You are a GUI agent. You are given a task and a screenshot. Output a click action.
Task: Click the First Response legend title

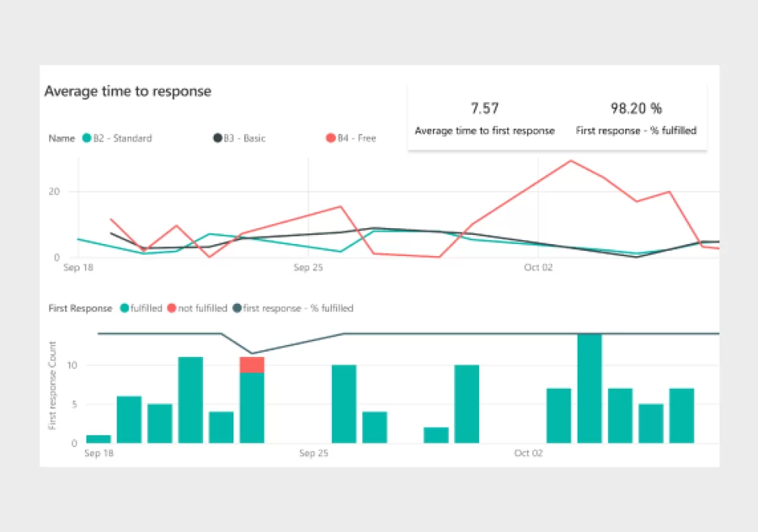click(80, 308)
